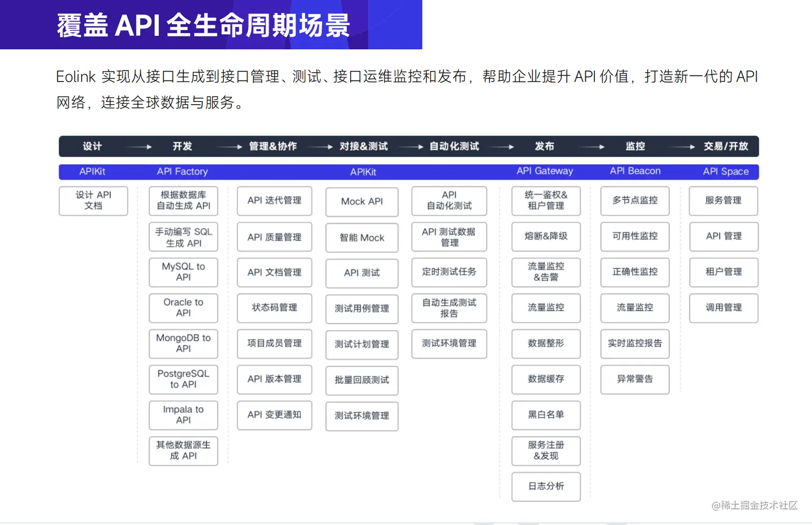Select the "API Space" product label
This screenshot has height=525, width=812.
click(726, 171)
